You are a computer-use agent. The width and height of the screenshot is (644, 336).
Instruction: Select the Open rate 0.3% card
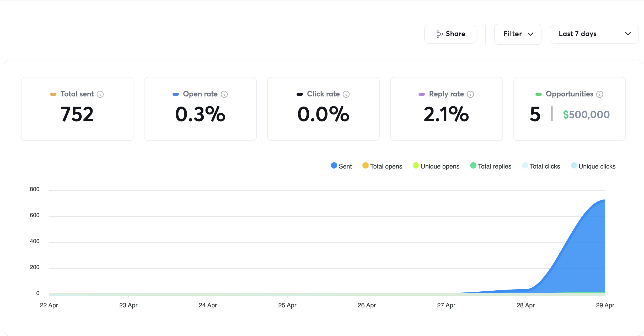point(200,109)
